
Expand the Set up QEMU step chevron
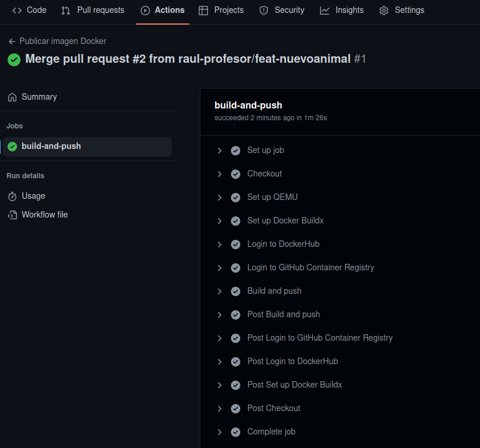[220, 198]
